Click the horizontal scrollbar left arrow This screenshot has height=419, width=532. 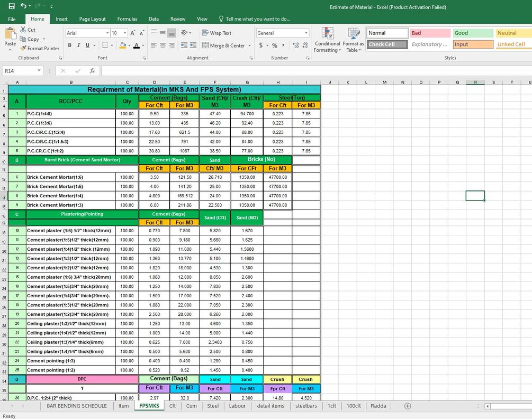(488, 406)
